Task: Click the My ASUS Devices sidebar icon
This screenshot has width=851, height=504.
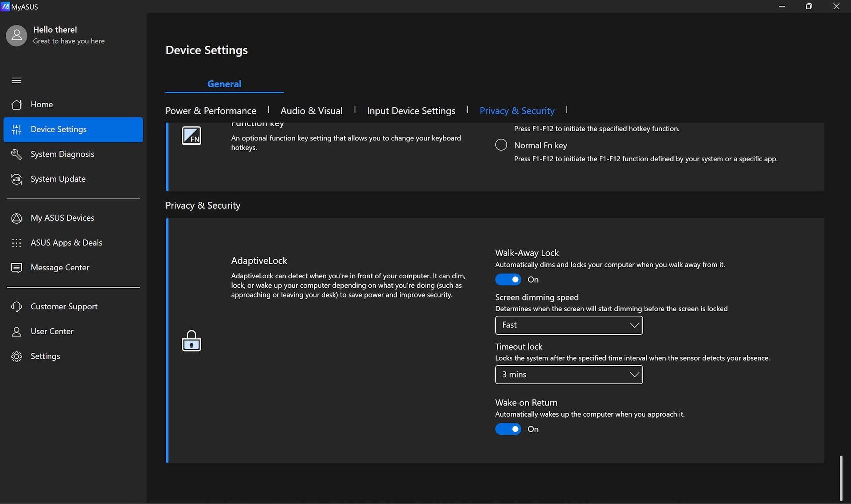Action: pos(16,217)
